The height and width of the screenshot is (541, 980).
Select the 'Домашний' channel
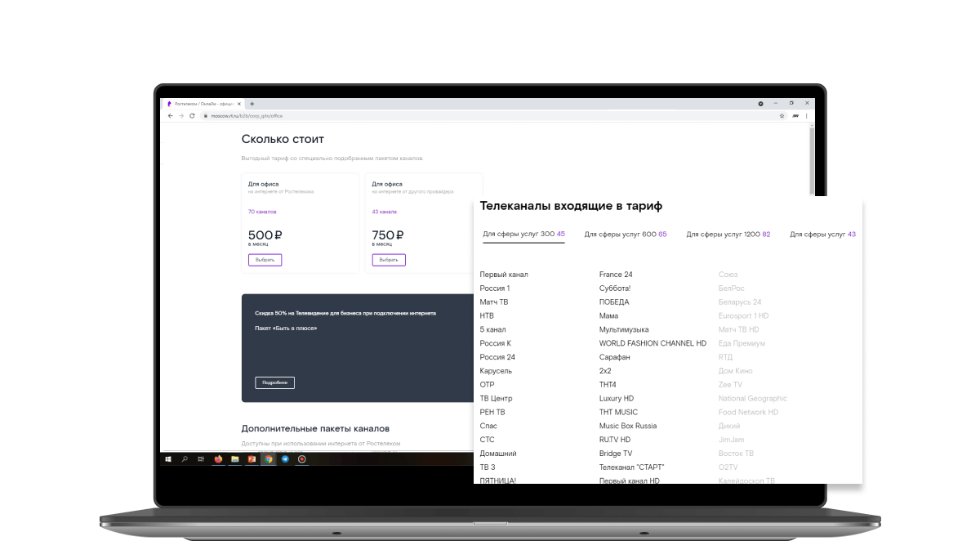click(x=498, y=454)
